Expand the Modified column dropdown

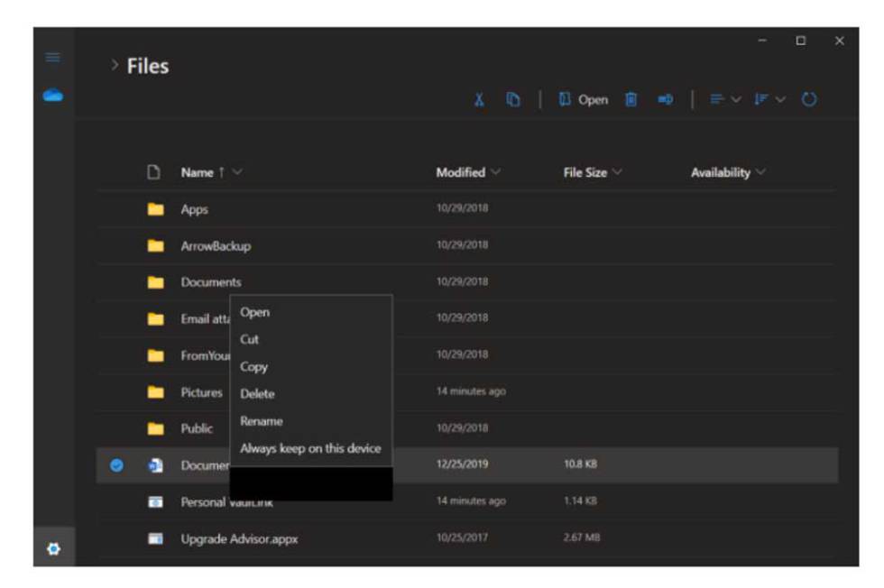[x=495, y=172]
